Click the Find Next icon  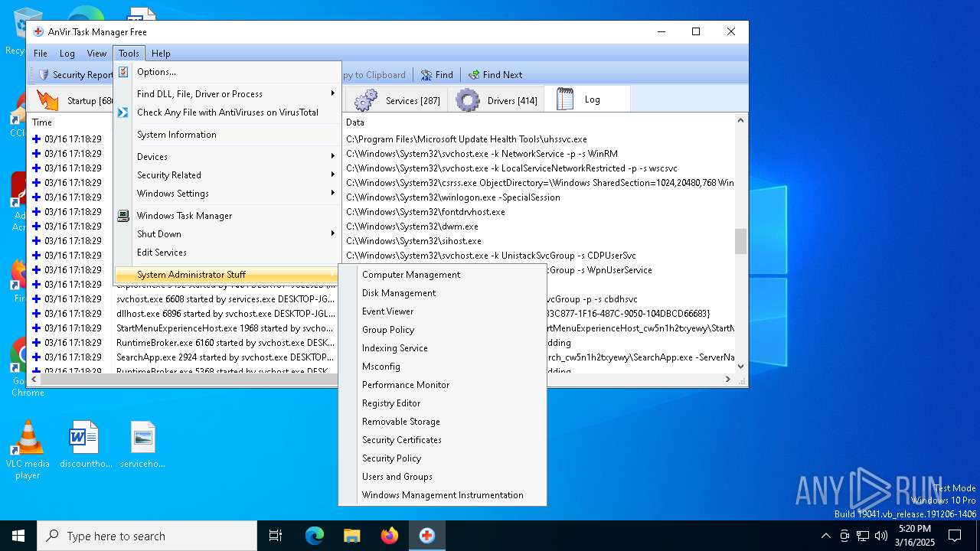point(474,75)
